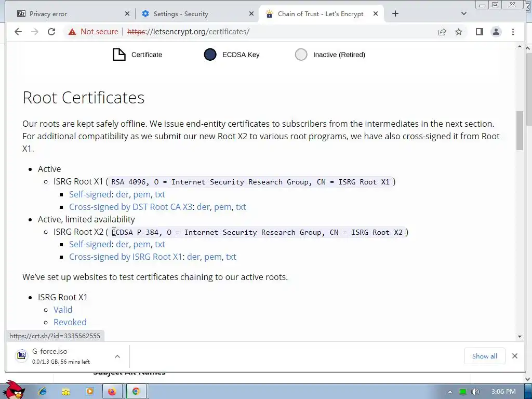Switch to Firefox in taskbar
Screen dimensions: 532x399
click(x=112, y=392)
